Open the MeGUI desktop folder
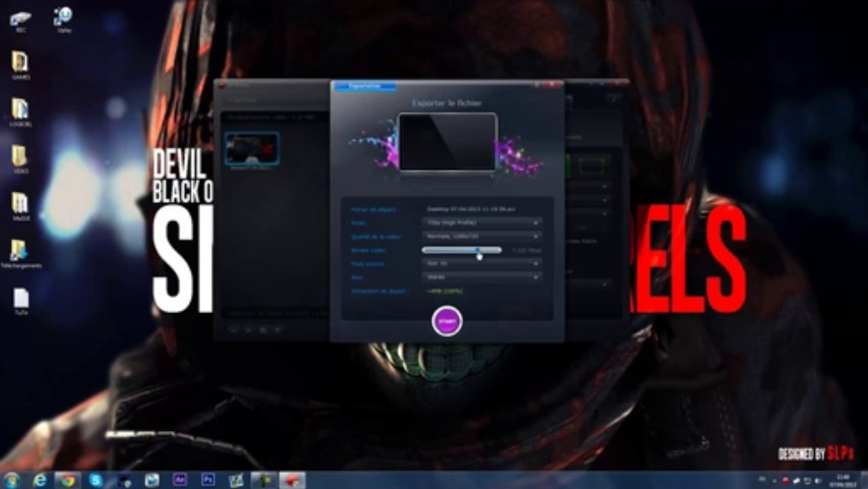 tap(20, 207)
